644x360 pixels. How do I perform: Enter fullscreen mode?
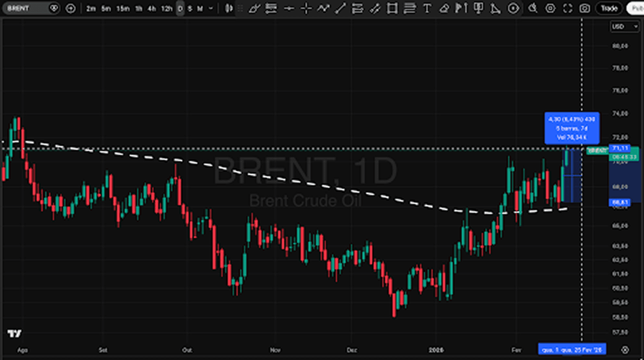tap(568, 8)
